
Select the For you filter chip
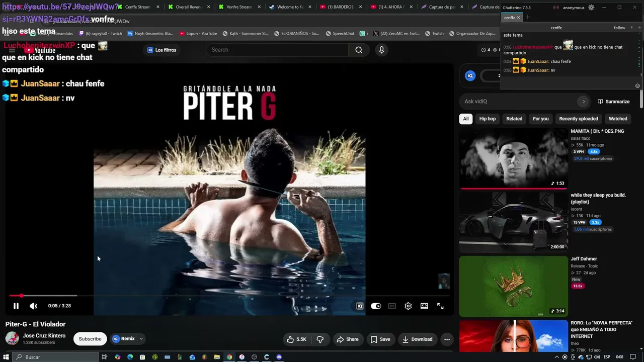pos(541,119)
